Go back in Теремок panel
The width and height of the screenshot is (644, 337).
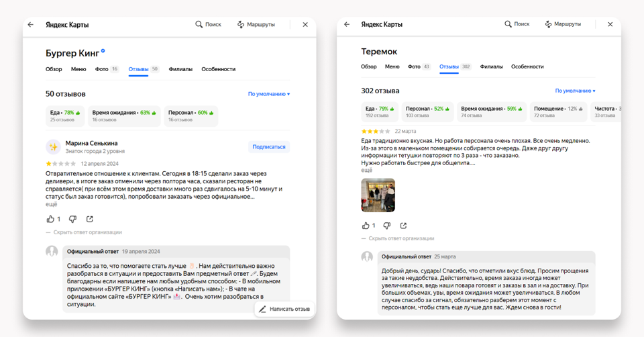coord(347,24)
